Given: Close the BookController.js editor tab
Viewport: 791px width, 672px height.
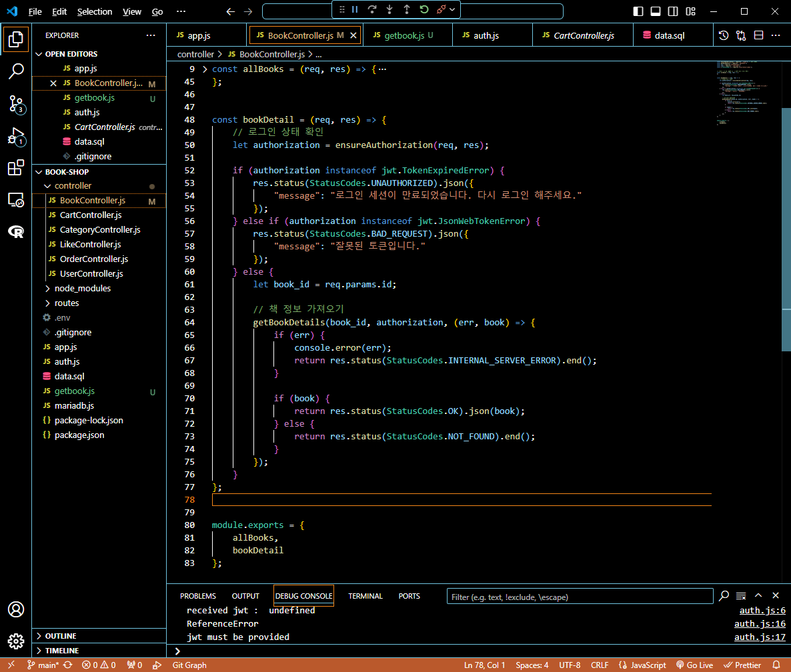Looking at the screenshot, I should [353, 35].
